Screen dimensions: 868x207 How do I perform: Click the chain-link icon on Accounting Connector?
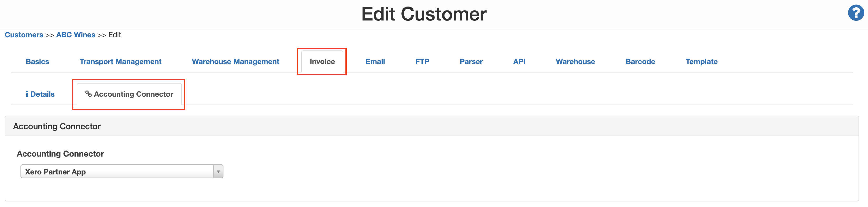[x=89, y=94]
